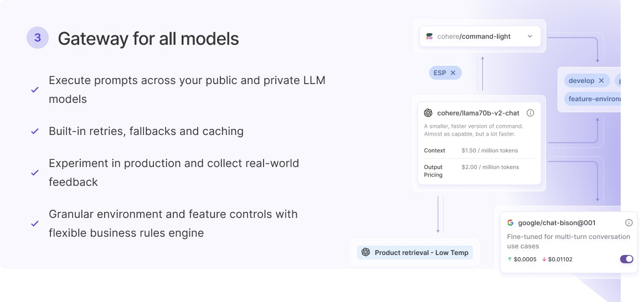
Task: Click the OpenAI logo on llama70b-v2-chat card
Action: (x=428, y=113)
